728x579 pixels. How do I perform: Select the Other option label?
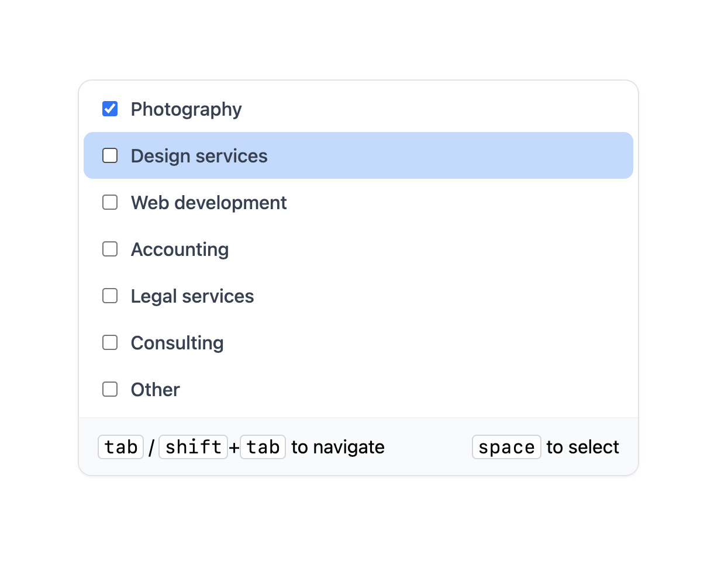pyautogui.click(x=155, y=390)
